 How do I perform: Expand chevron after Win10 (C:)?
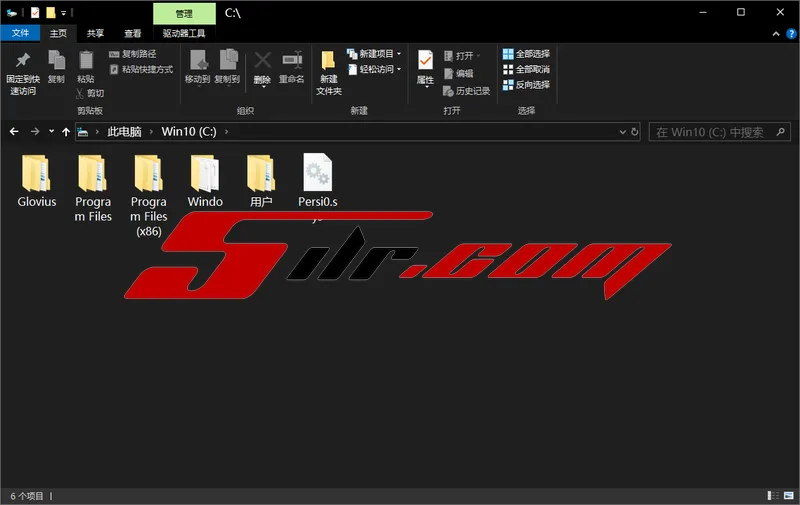pyautogui.click(x=227, y=132)
